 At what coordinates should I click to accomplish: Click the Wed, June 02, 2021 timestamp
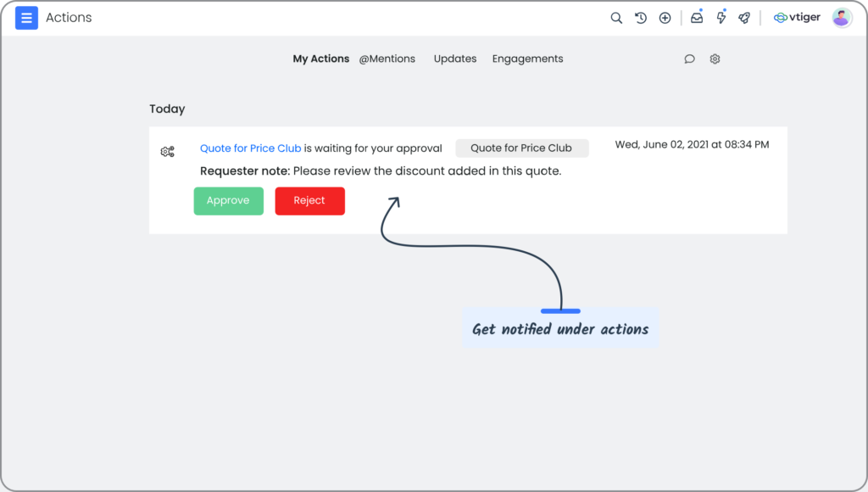tap(692, 144)
